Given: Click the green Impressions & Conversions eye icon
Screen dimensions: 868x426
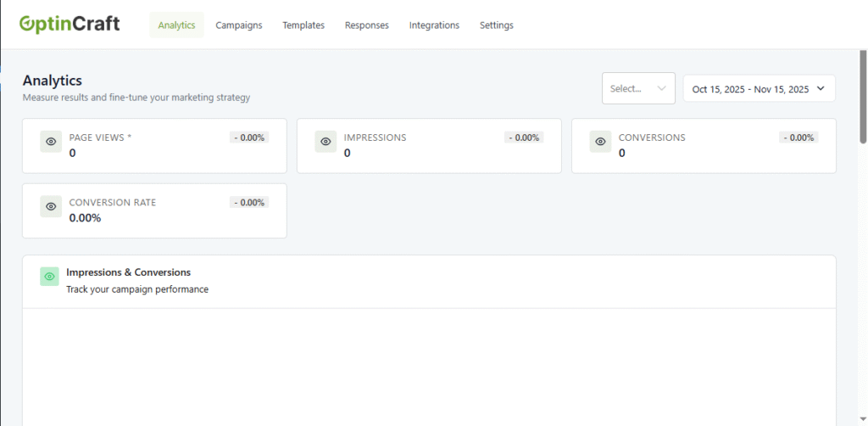Looking at the screenshot, I should [49, 277].
